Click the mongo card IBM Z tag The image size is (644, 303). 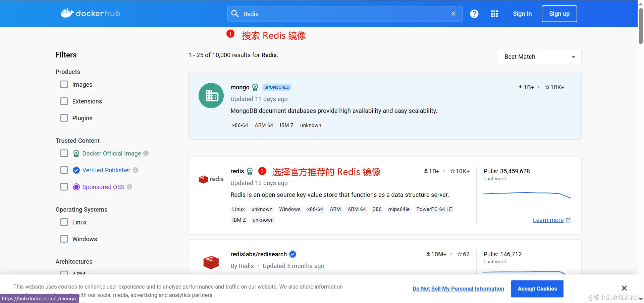point(286,125)
